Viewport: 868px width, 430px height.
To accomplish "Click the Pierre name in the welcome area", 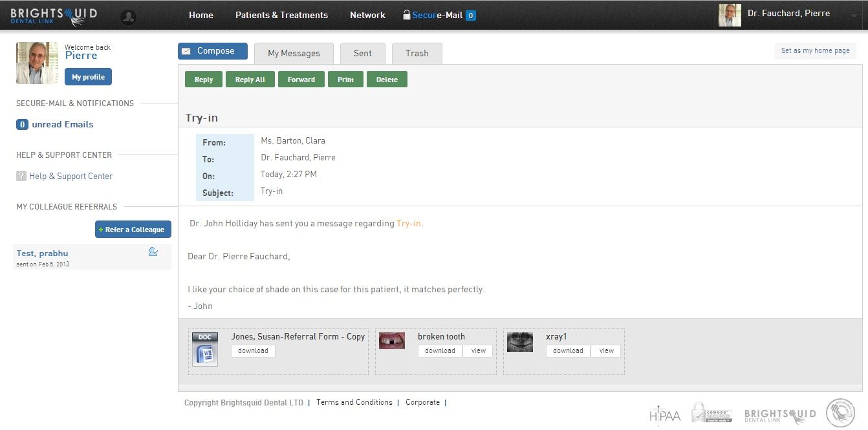I will (x=81, y=56).
